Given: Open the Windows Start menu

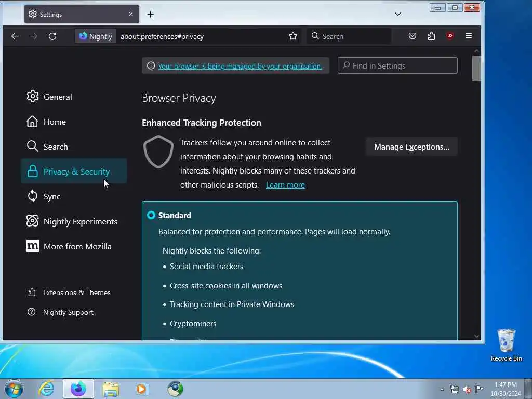Looking at the screenshot, I should pos(14,389).
